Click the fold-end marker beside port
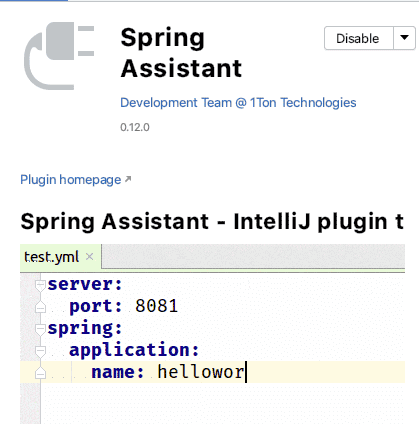Image resolution: width=419 pixels, height=424 pixels. (x=40, y=306)
